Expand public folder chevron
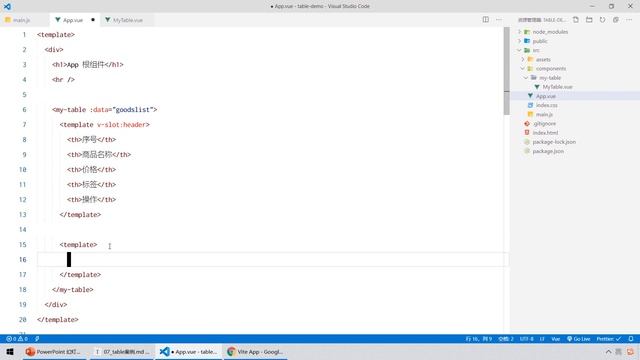The image size is (640, 360). tap(520, 41)
